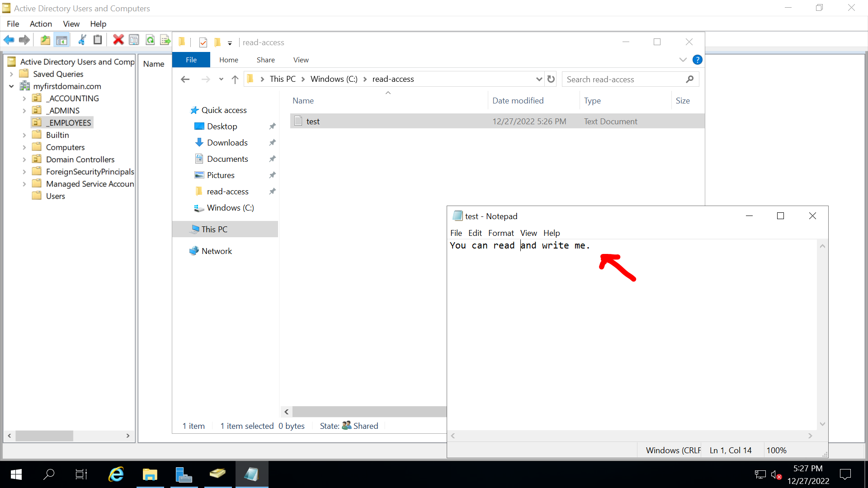Image resolution: width=868 pixels, height=488 pixels.
Task: Click the refresh icon in File Explorer
Action: (x=551, y=79)
